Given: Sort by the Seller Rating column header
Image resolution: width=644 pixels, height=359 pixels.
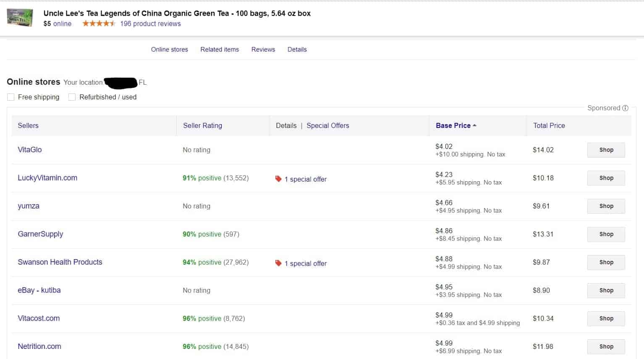Looking at the screenshot, I should 202,125.
